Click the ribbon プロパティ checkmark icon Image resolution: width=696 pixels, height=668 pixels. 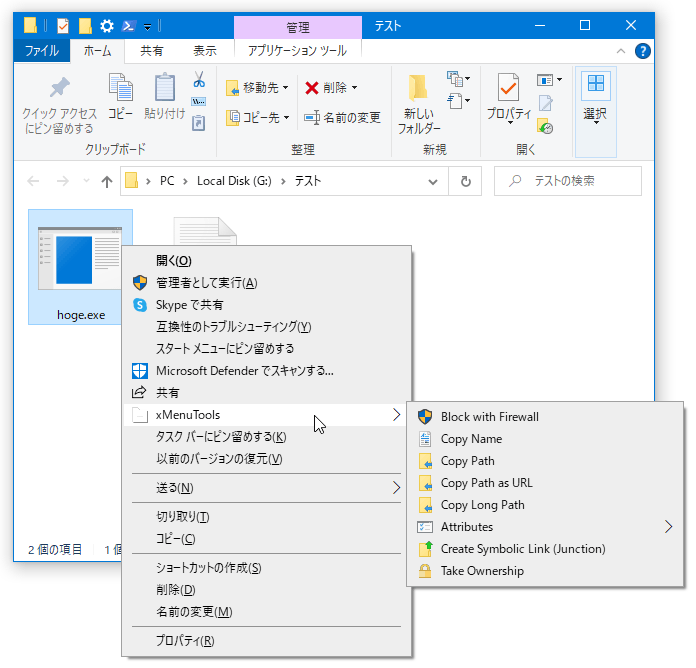509,87
